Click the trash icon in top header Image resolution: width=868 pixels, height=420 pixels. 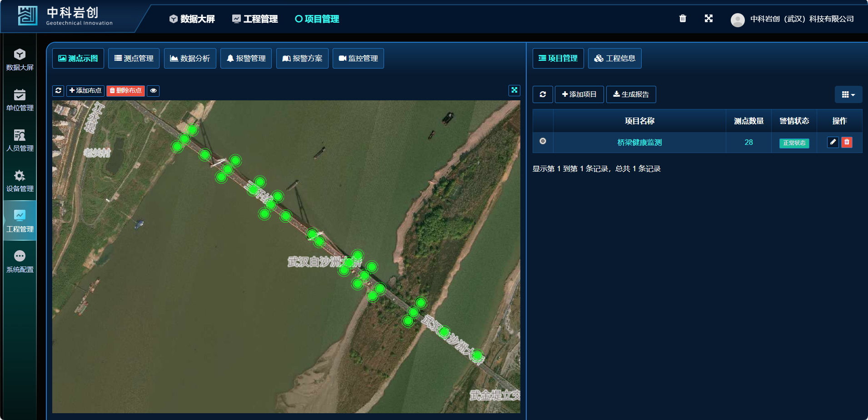coord(683,19)
